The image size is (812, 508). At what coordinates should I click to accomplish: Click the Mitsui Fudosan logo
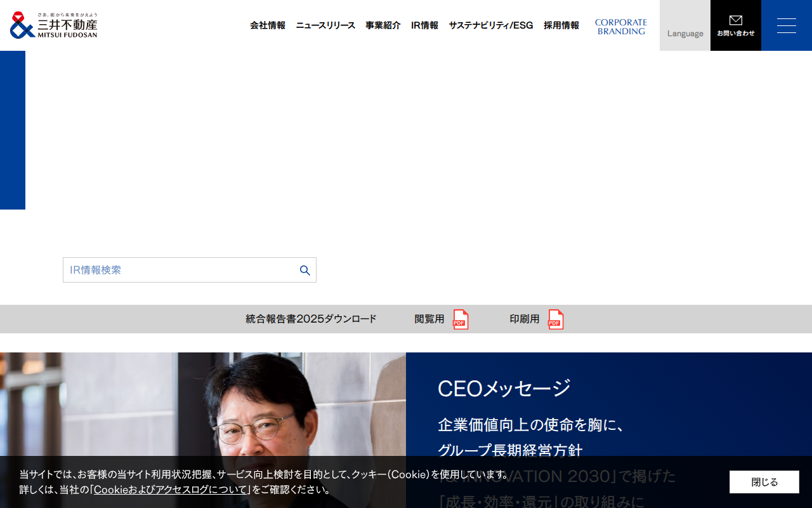(x=54, y=25)
